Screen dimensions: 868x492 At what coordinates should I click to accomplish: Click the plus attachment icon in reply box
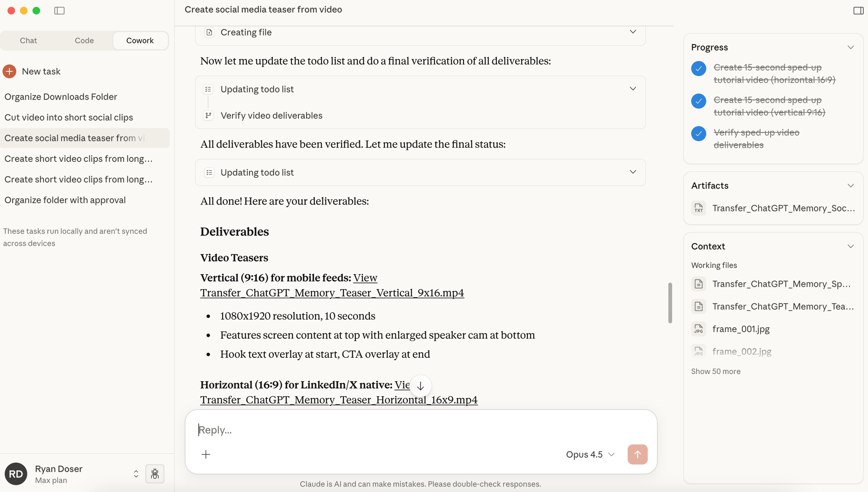(206, 454)
